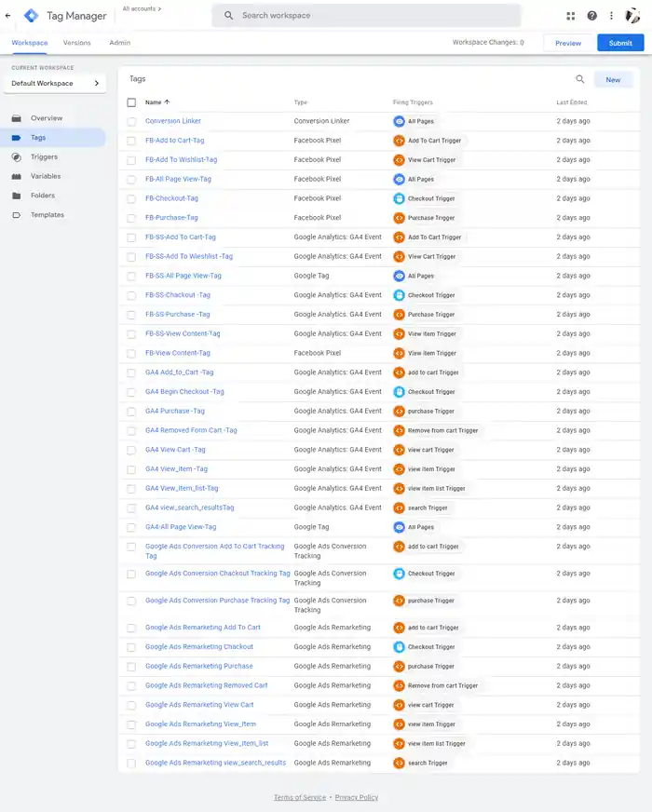Switch to the Versions tab

click(76, 43)
